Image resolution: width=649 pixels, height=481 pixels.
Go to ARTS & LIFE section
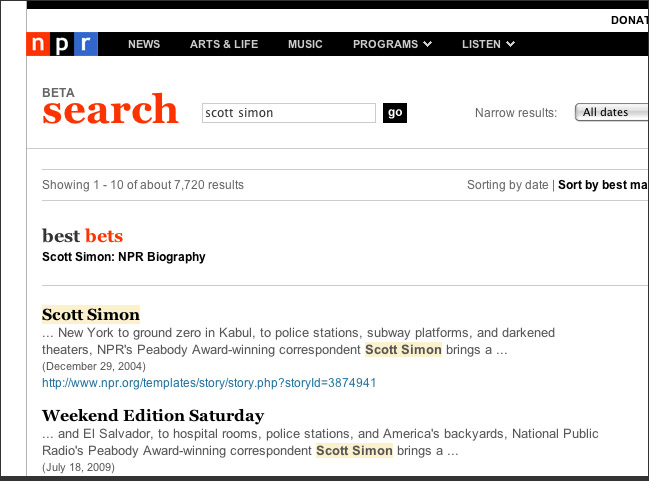point(224,44)
